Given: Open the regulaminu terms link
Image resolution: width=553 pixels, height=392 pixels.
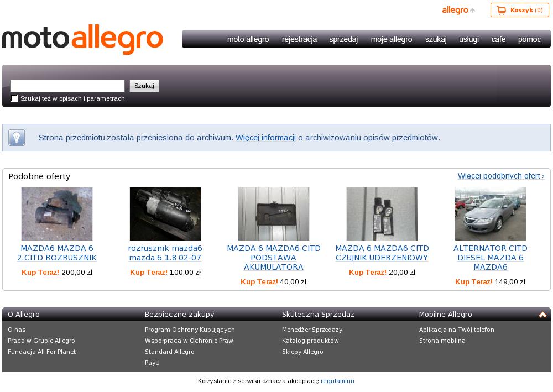Looking at the screenshot, I should pyautogui.click(x=337, y=381).
